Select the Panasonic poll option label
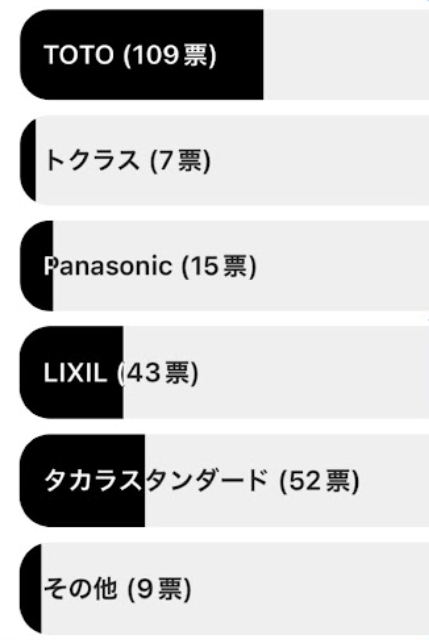Screen dimensions: 429x640 [150, 266]
